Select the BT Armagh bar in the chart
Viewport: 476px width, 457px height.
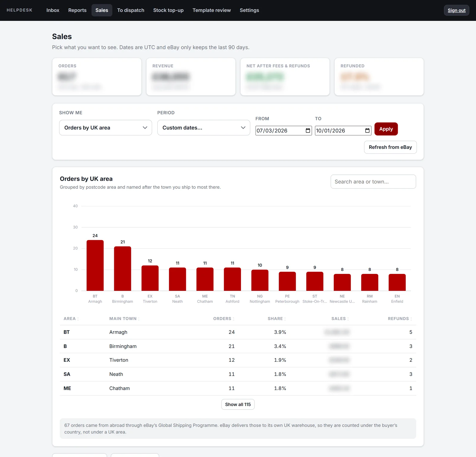click(95, 265)
